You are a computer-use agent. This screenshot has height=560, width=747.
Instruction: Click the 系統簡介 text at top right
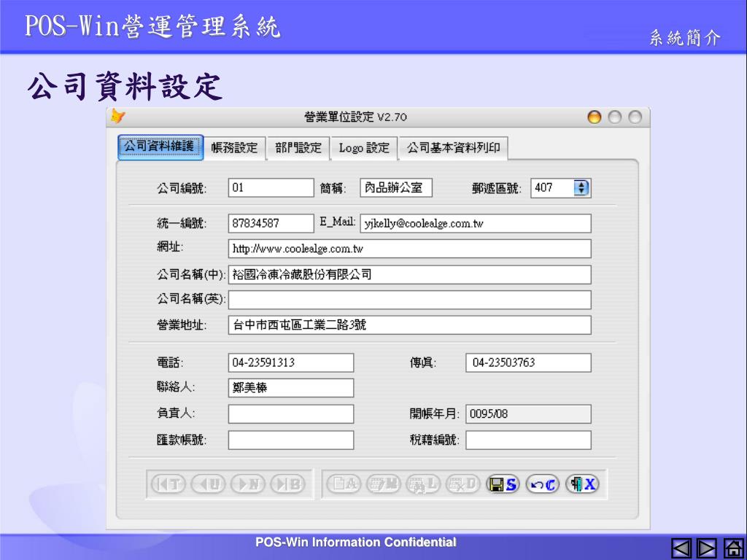685,38
